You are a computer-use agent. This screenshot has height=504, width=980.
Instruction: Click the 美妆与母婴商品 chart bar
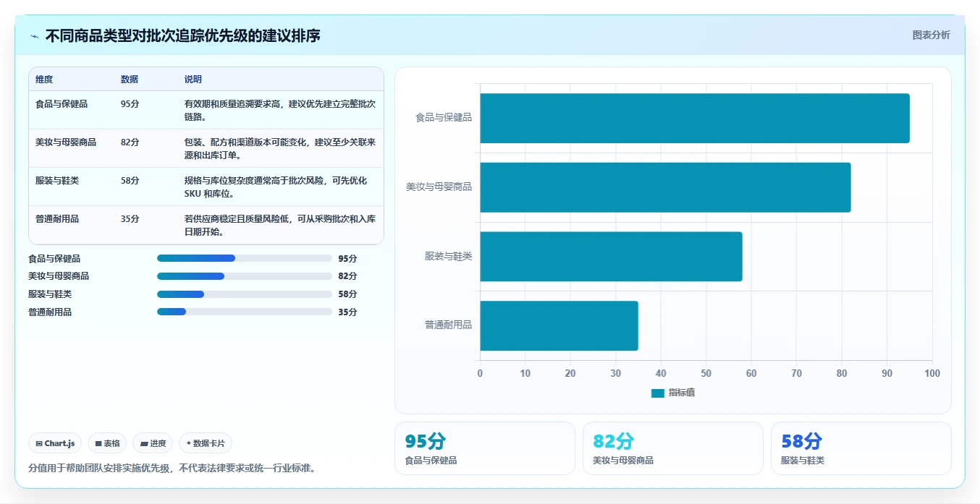pyautogui.click(x=665, y=187)
